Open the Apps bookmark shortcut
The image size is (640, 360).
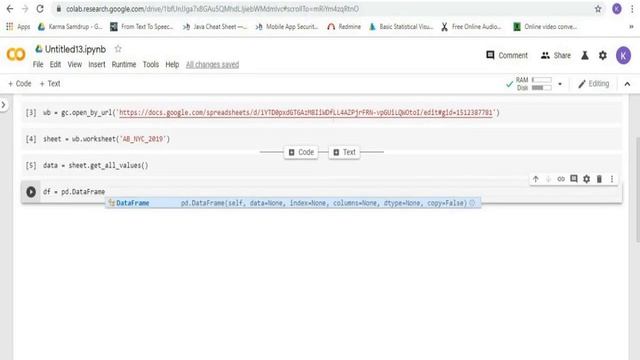(18, 27)
